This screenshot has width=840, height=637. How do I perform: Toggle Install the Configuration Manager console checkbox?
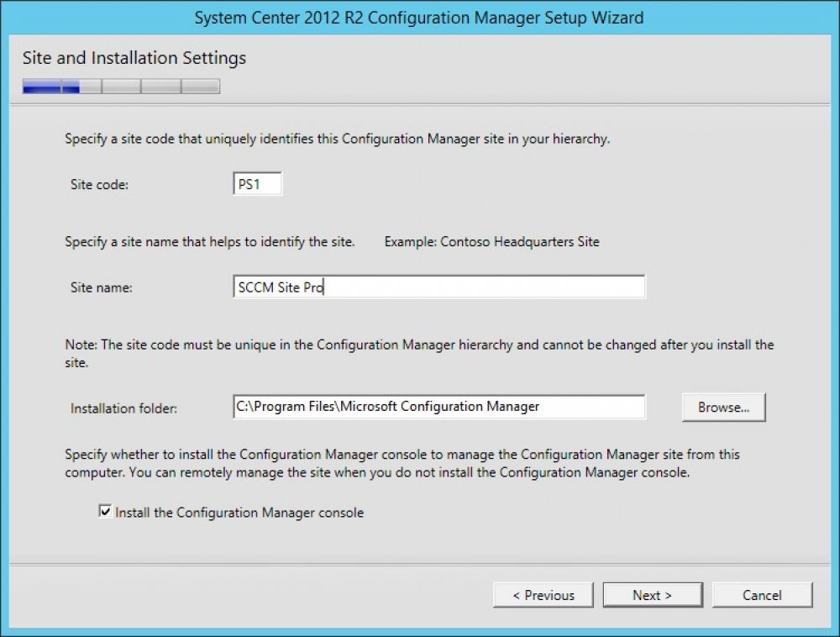(105, 512)
